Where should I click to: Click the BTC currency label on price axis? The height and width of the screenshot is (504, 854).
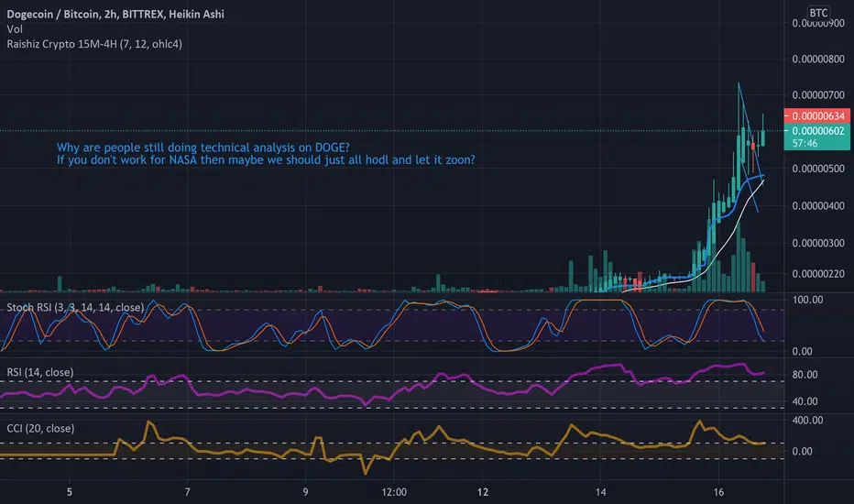pyautogui.click(x=818, y=13)
